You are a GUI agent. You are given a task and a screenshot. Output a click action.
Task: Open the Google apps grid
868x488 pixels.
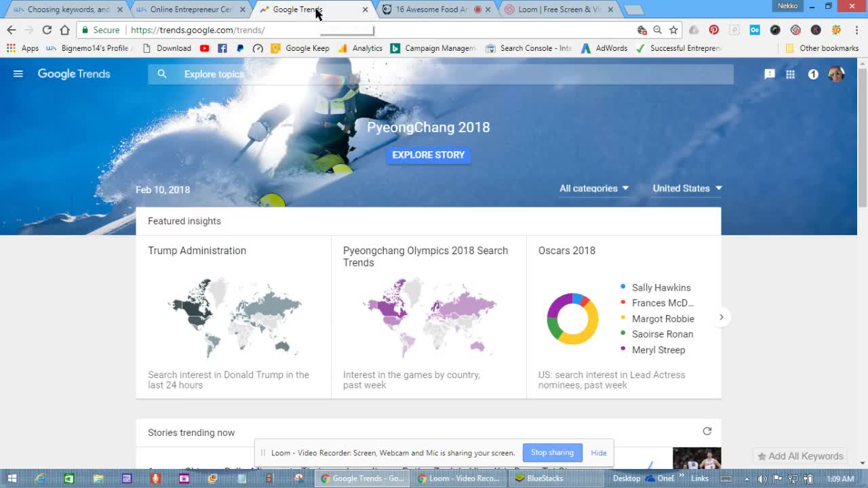coord(790,74)
